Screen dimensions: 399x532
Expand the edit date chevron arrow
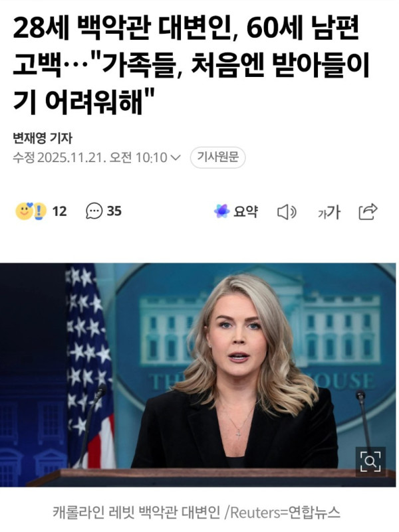click(x=176, y=157)
